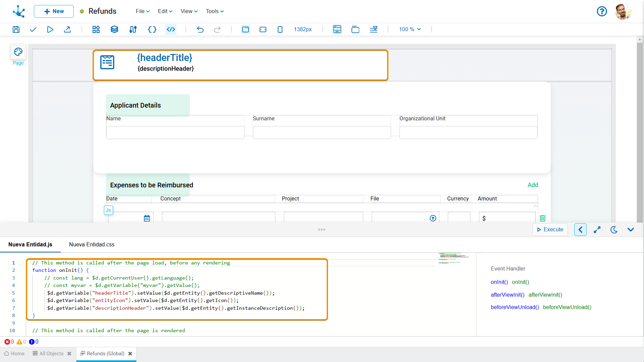Click the curly braces variables icon
The image size is (644, 362).
coord(152,29)
